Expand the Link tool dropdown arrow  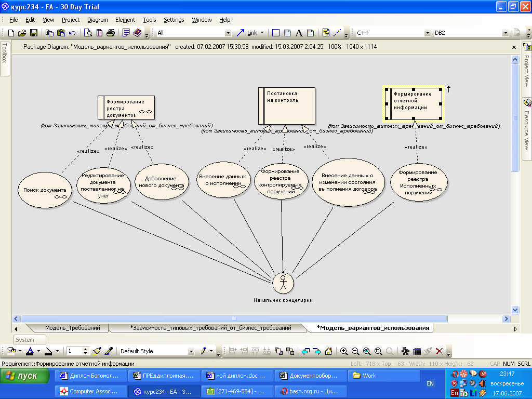point(262,33)
